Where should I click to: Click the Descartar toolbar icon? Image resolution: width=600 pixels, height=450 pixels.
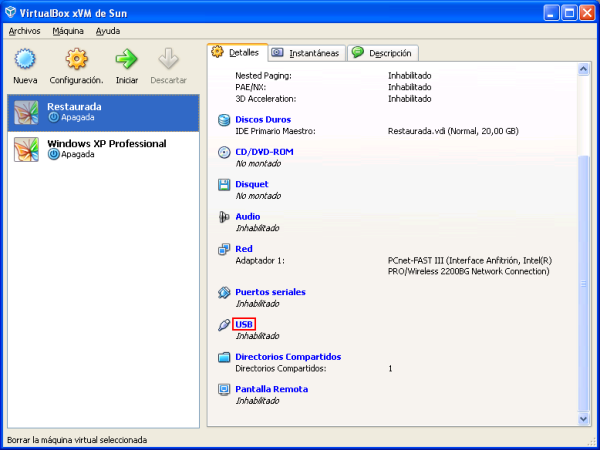[168, 60]
